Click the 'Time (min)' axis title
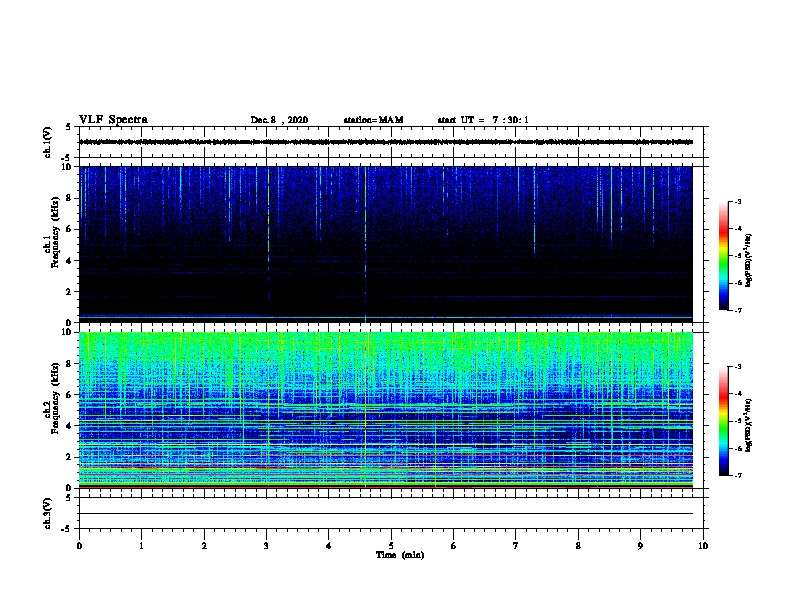This screenshot has width=792, height=612. click(x=400, y=555)
